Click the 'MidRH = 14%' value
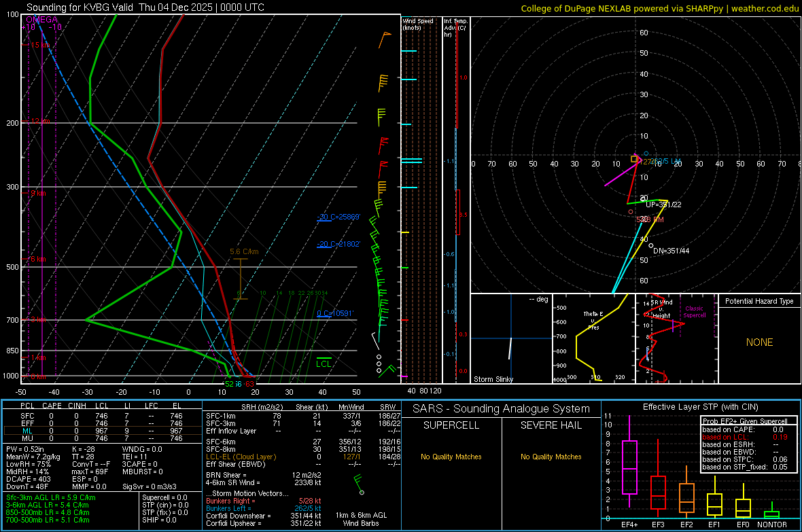 pos(28,472)
